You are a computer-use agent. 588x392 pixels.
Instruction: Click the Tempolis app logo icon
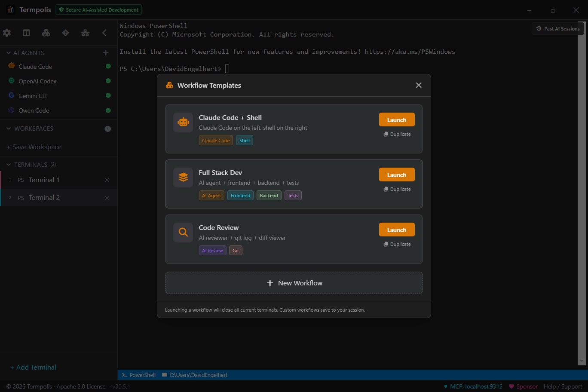click(x=11, y=9)
